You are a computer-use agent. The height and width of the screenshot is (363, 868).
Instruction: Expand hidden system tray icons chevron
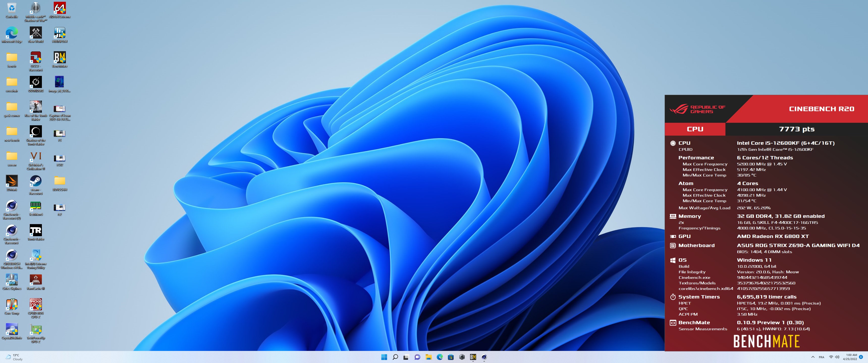coord(813,357)
